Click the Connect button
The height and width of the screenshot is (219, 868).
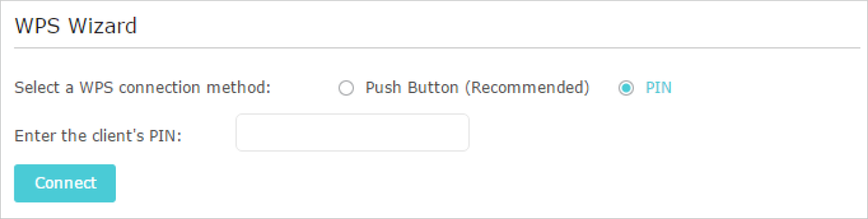point(65,183)
